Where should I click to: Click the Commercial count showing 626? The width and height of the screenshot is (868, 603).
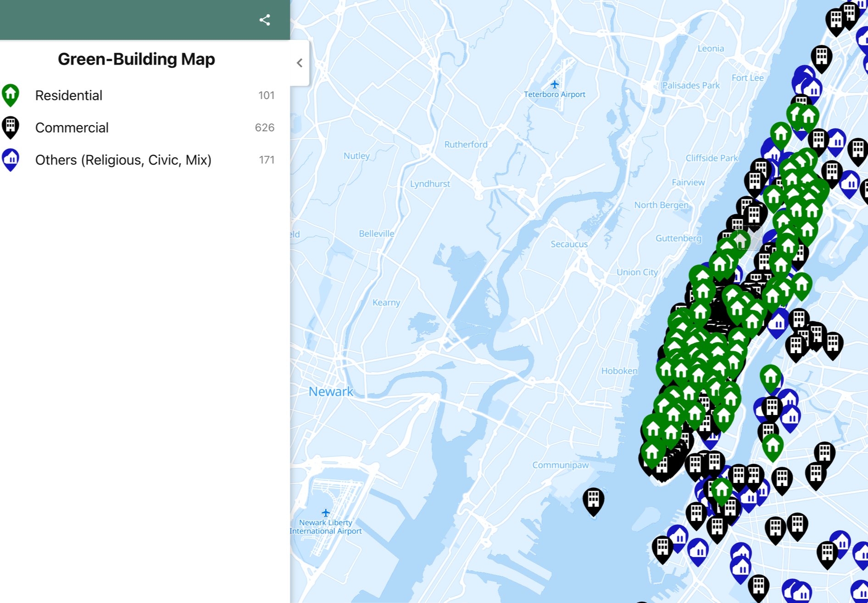pyautogui.click(x=265, y=127)
